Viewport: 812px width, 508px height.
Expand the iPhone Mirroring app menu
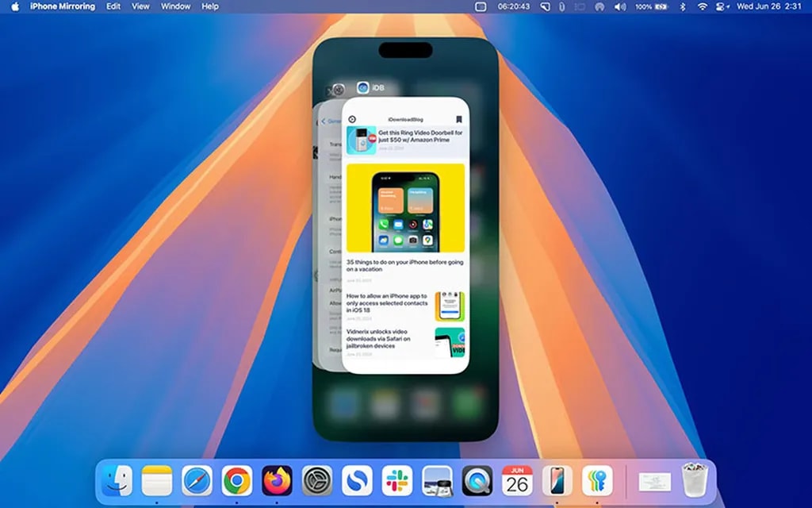pyautogui.click(x=62, y=6)
